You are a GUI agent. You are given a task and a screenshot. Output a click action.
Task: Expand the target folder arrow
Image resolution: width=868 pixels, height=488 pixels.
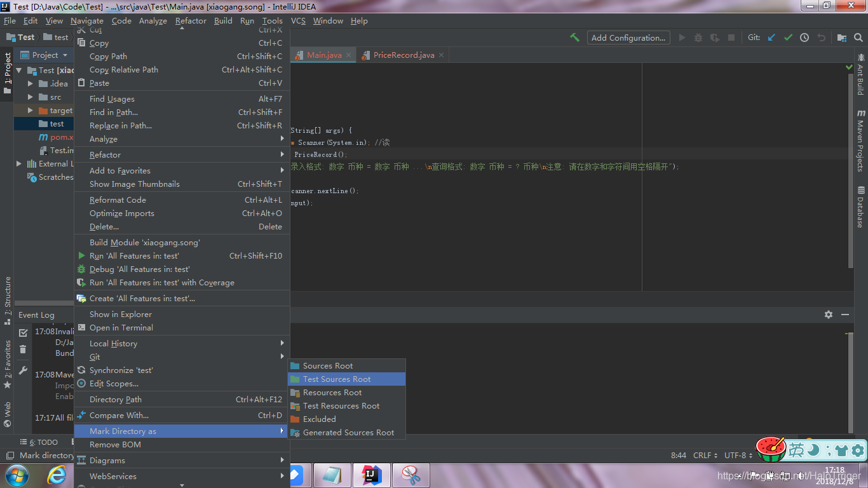[31, 110]
